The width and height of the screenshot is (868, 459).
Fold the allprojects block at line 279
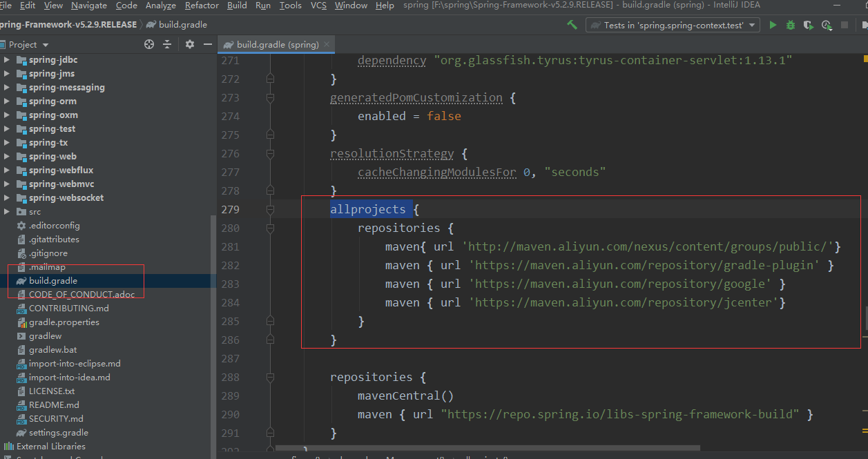click(270, 209)
